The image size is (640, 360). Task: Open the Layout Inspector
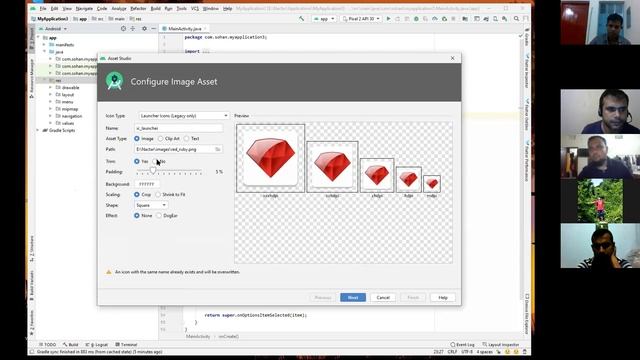point(501,344)
